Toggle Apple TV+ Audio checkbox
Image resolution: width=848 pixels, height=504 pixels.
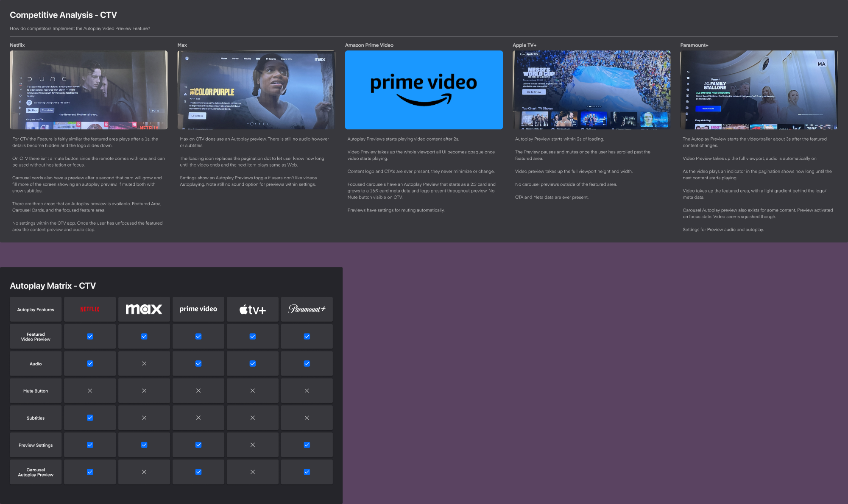point(253,364)
